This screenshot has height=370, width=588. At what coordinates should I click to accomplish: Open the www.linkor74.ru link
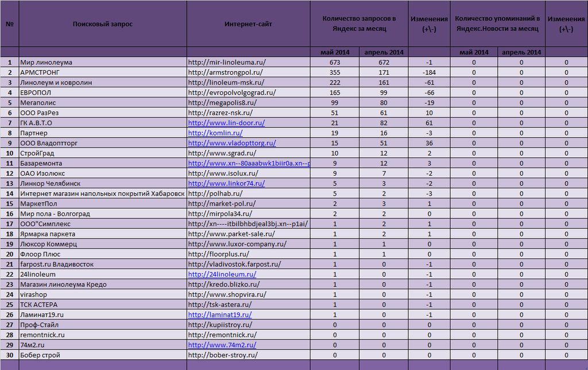[226, 184]
